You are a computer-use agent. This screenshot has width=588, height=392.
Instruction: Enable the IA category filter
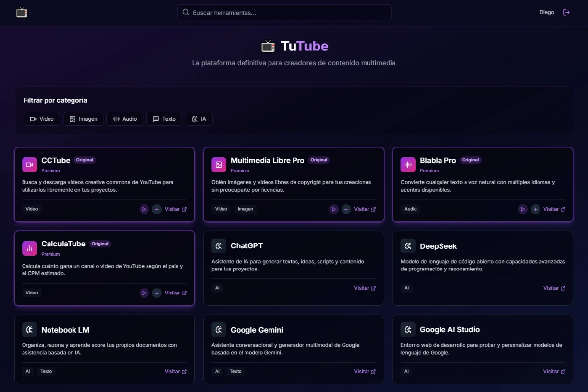[198, 119]
